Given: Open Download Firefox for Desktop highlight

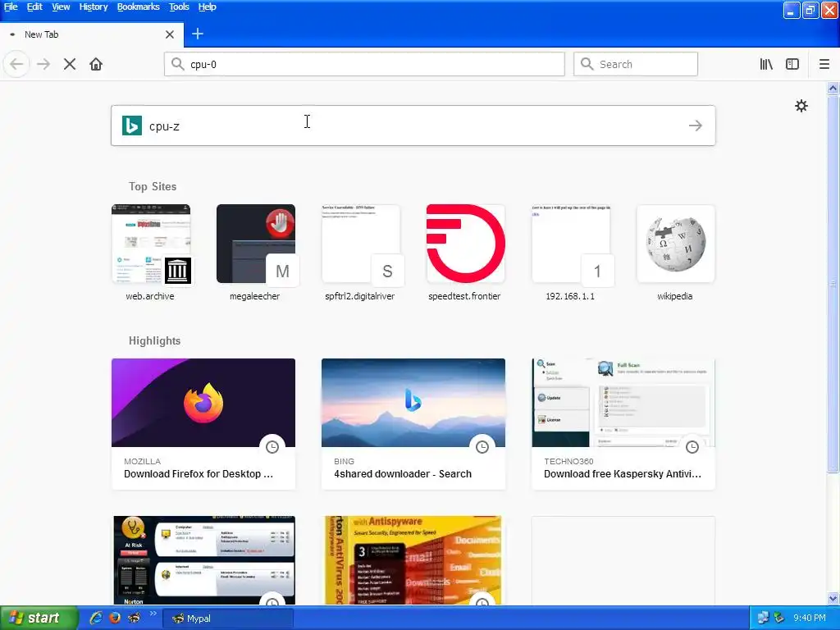Looking at the screenshot, I should tap(203, 424).
